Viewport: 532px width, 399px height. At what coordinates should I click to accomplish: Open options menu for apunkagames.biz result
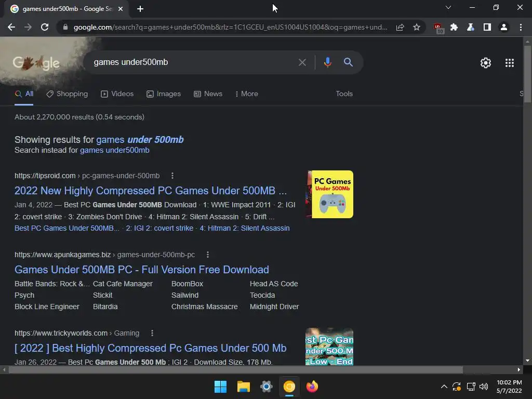tap(208, 255)
